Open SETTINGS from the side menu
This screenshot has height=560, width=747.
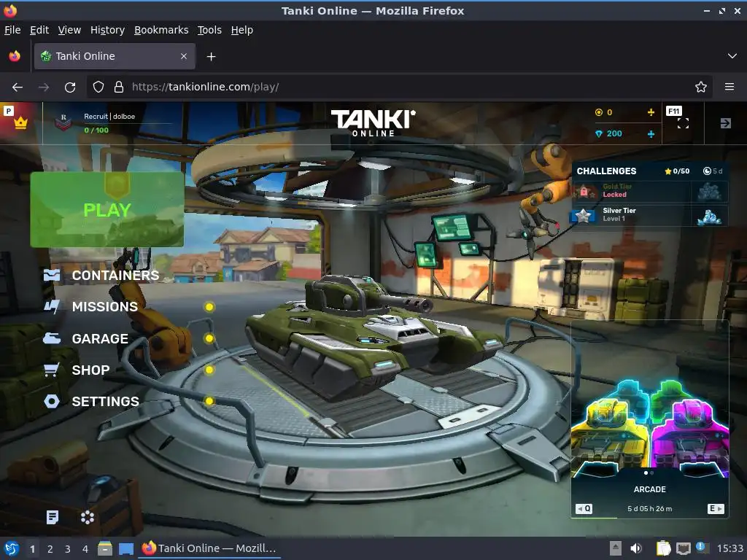click(x=106, y=402)
